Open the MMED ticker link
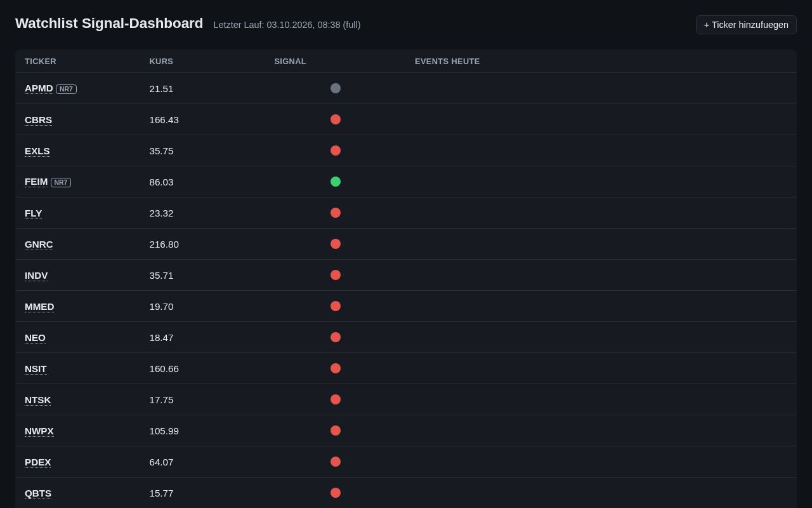The height and width of the screenshot is (508, 812). (39, 306)
